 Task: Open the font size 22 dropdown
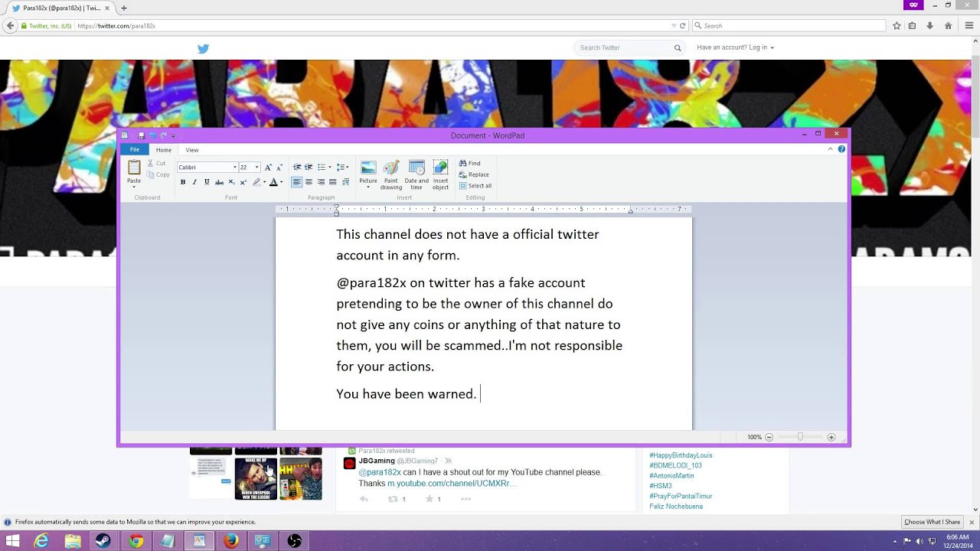(x=257, y=167)
